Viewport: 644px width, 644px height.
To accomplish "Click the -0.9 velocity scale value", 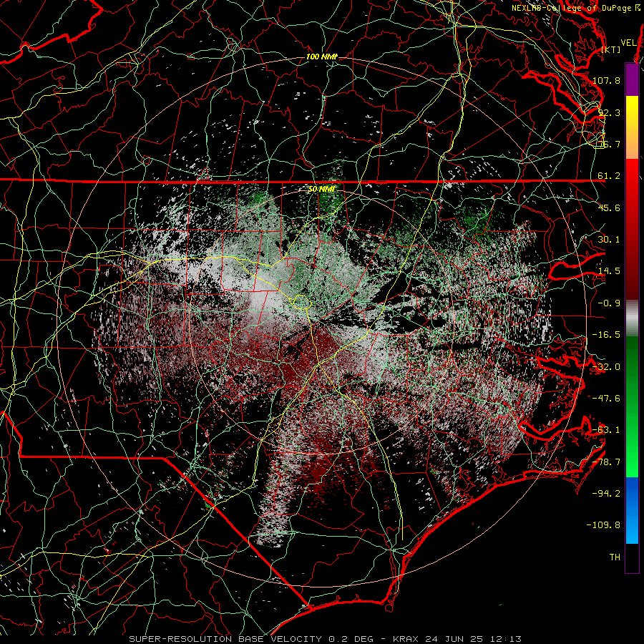I will click(609, 303).
